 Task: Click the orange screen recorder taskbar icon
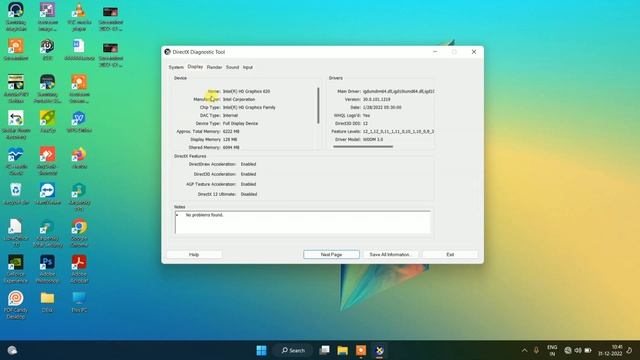361,350
